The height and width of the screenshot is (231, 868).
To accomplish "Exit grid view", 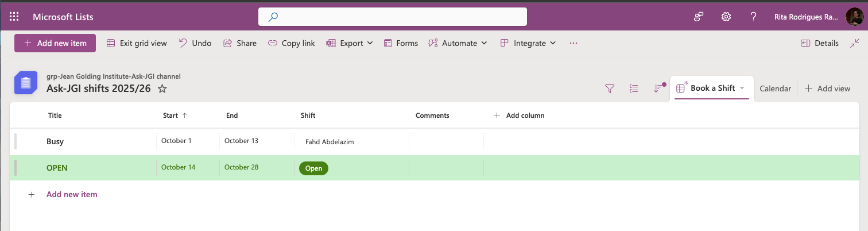I will click(137, 43).
